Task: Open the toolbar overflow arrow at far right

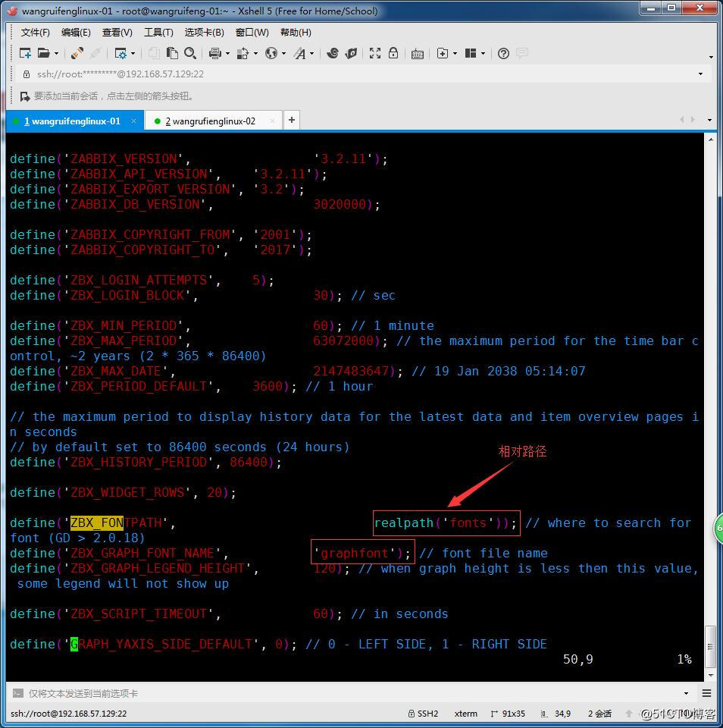Action: pyautogui.click(x=711, y=57)
